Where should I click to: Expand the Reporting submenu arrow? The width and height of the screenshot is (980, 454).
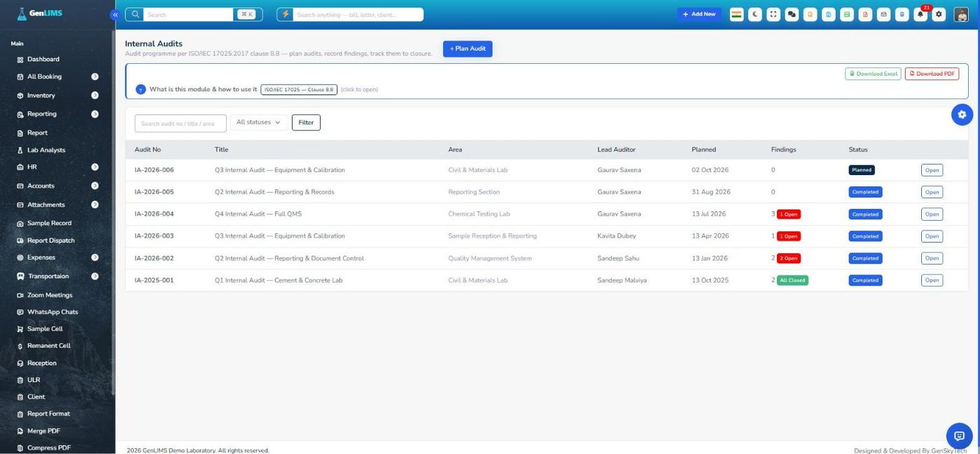click(94, 114)
